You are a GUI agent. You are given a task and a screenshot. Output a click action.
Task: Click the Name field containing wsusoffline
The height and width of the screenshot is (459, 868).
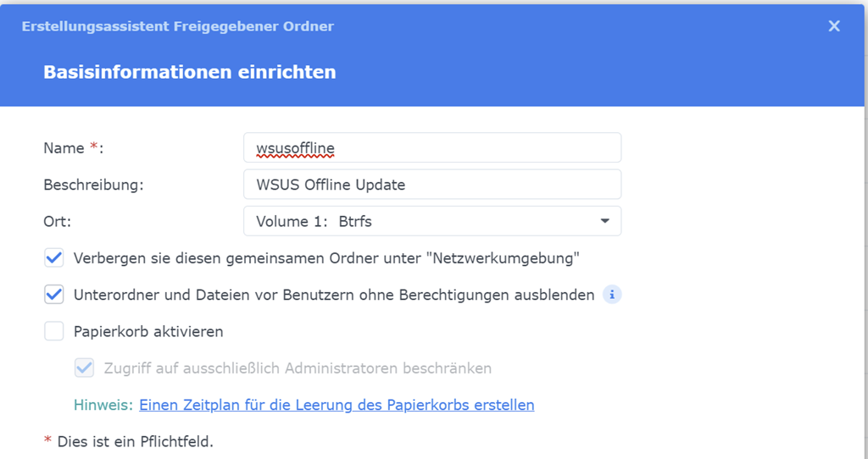pyautogui.click(x=432, y=148)
